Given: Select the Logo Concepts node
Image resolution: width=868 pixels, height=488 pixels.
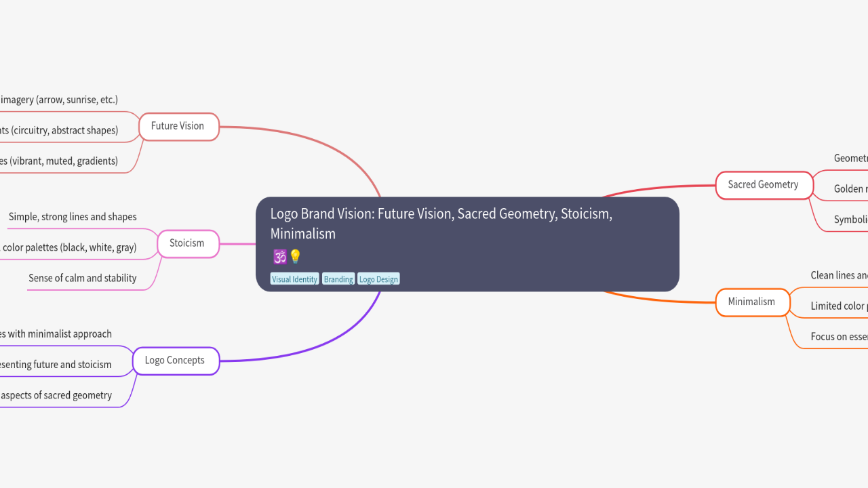Looking at the screenshot, I should (x=175, y=361).
